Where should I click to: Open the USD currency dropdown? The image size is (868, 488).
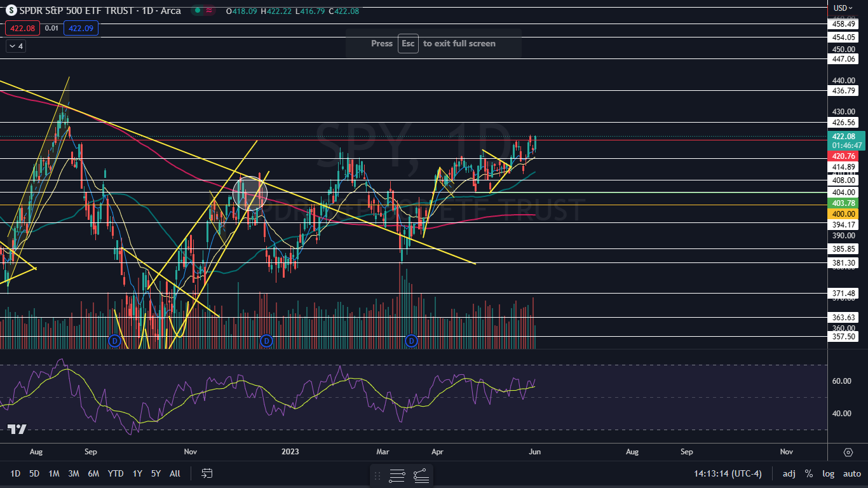tap(843, 8)
